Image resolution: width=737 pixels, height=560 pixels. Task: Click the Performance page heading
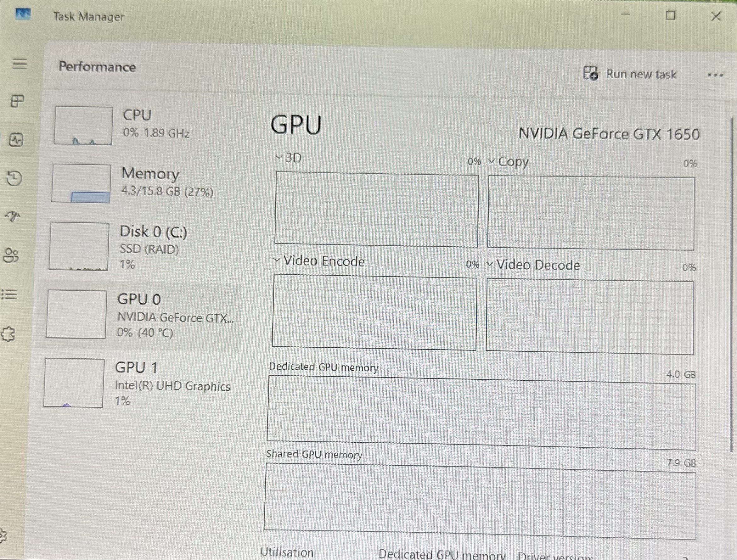(97, 67)
